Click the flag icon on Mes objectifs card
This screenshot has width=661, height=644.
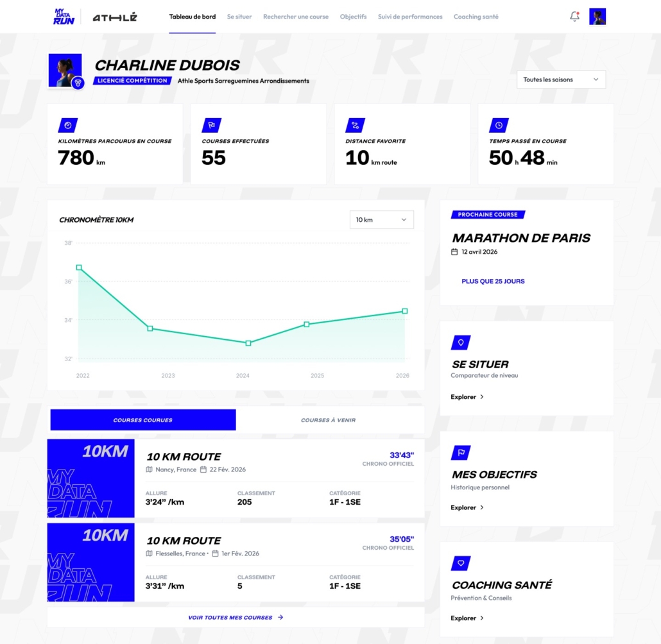coord(461,452)
